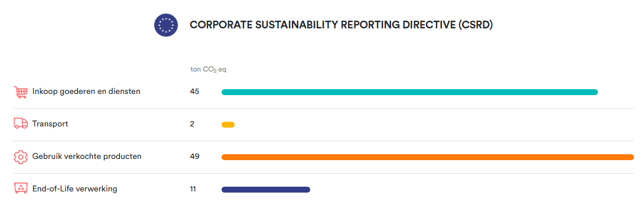The width and height of the screenshot is (644, 218).
Task: Click the value 49 for product use
Action: tap(195, 157)
